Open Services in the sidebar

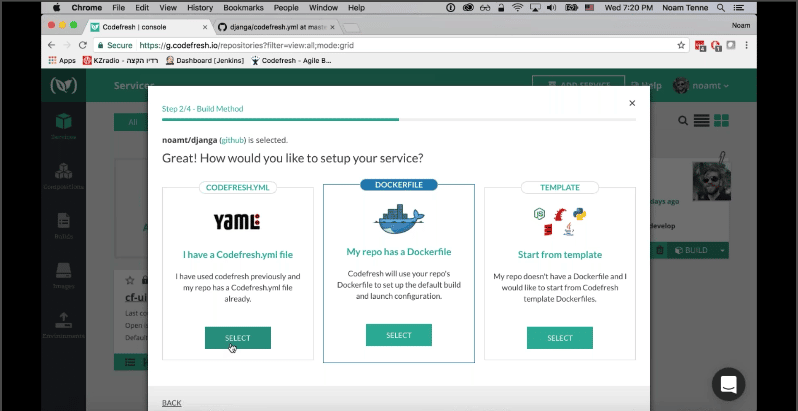tap(64, 127)
